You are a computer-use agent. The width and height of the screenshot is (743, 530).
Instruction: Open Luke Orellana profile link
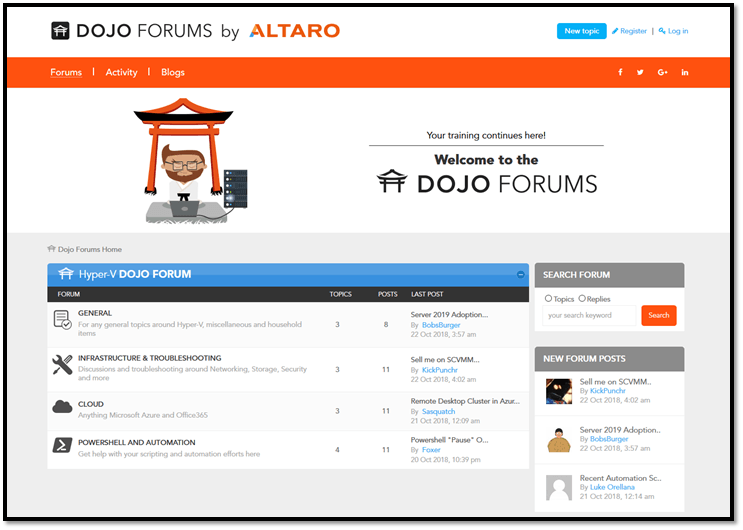pos(612,487)
